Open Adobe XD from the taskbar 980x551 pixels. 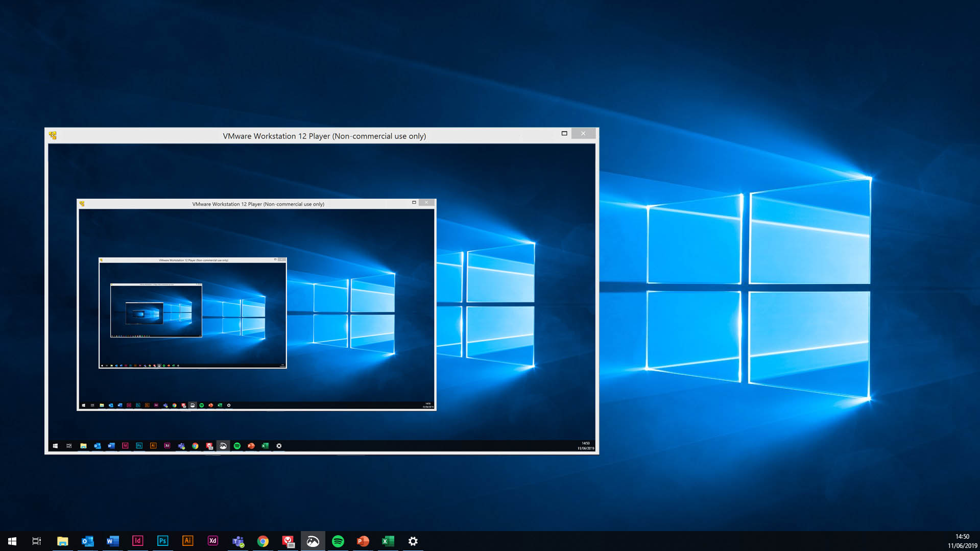pyautogui.click(x=212, y=541)
